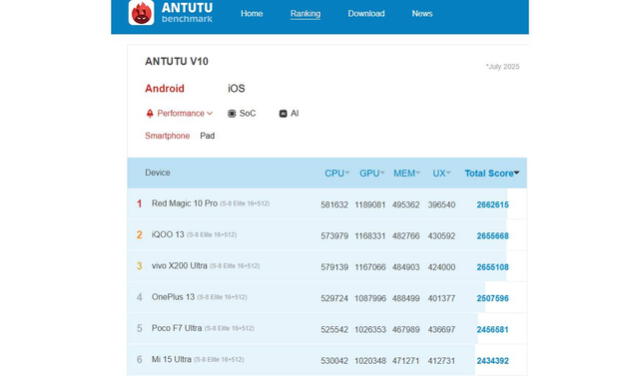
Task: Click UX score 436697
Action: coord(441,329)
